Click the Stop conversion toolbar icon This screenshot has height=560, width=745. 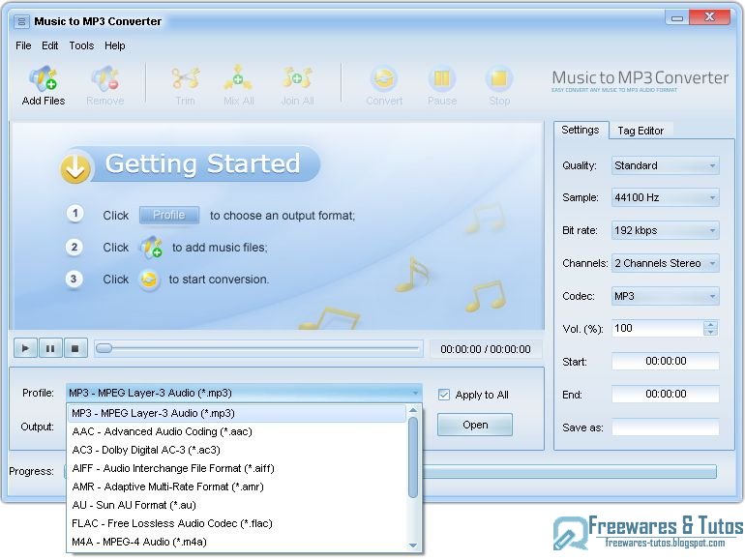coord(499,79)
